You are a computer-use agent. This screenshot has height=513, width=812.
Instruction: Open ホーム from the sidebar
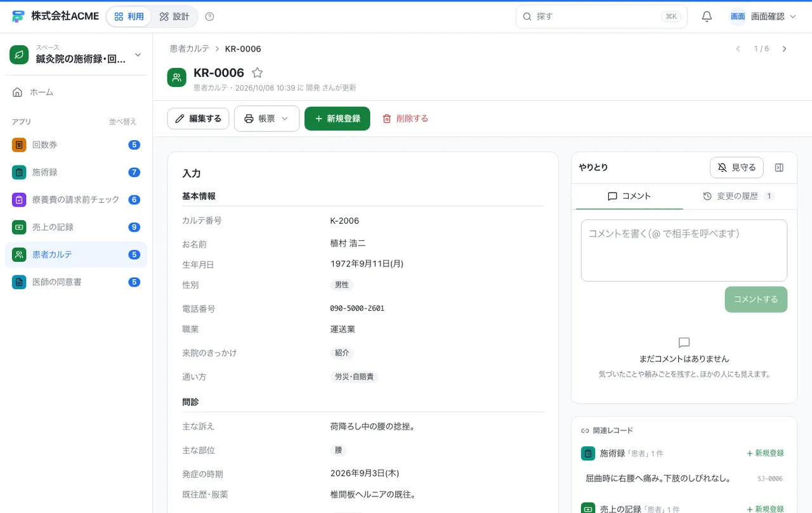tap(76, 92)
